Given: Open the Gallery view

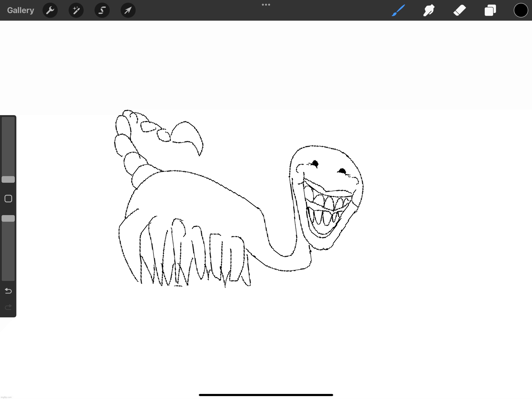Looking at the screenshot, I should [x=20, y=10].
